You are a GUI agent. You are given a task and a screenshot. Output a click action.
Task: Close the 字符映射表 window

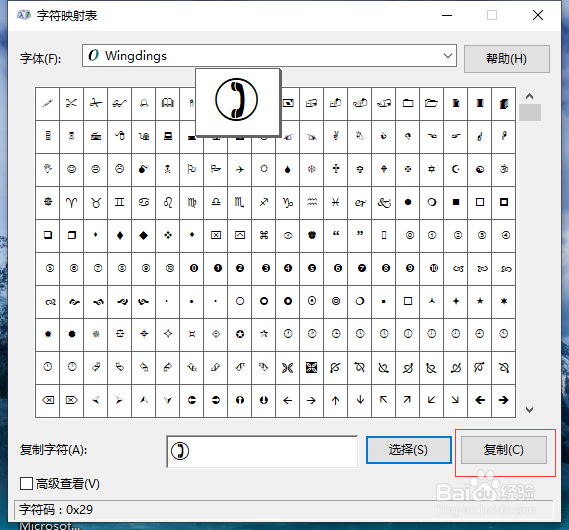pos(538,15)
